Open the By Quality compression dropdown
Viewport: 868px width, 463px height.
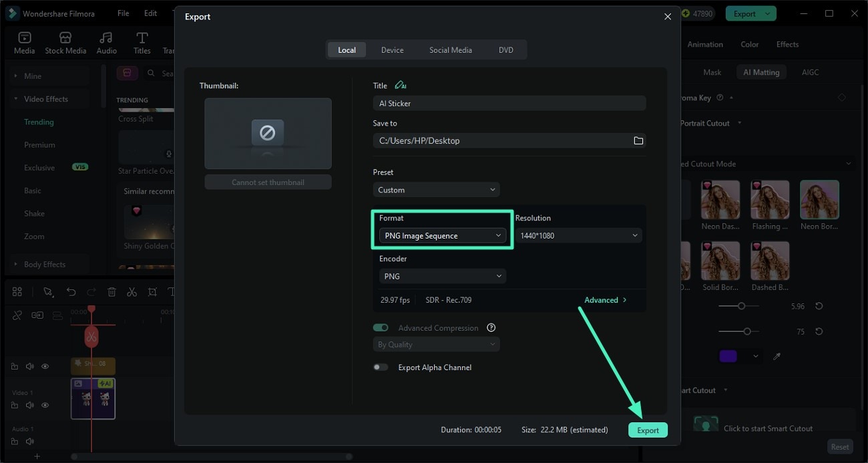click(436, 345)
